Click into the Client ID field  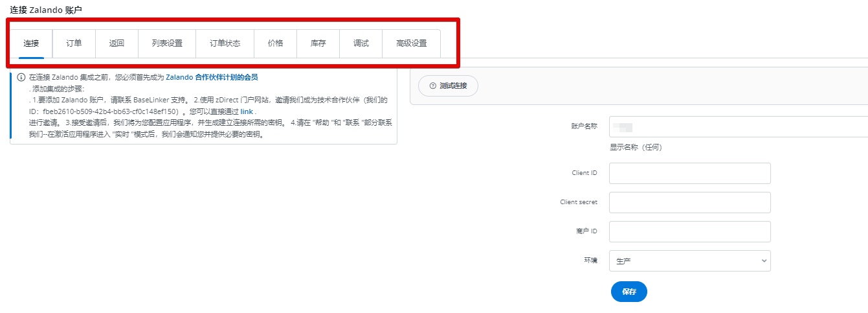coord(689,173)
